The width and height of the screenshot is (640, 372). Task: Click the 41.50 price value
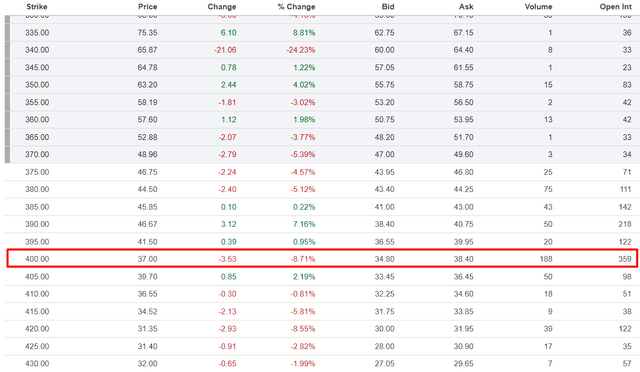point(147,242)
